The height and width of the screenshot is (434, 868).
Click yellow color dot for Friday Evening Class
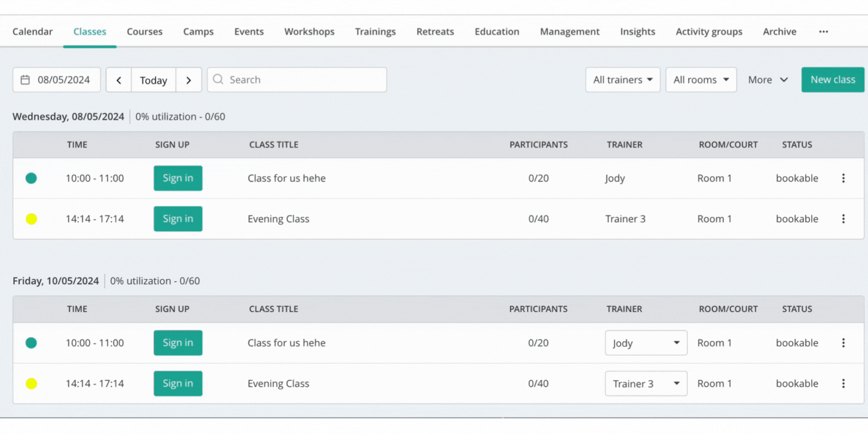click(31, 384)
